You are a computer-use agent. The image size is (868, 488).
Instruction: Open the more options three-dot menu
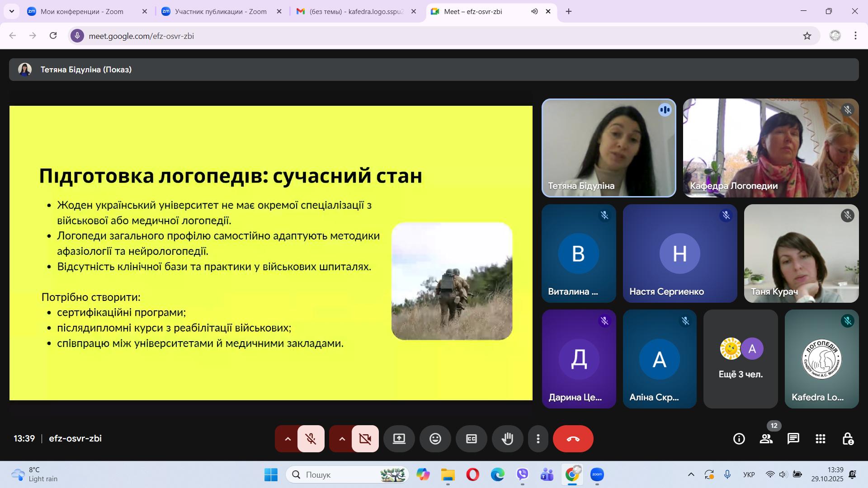(x=538, y=439)
